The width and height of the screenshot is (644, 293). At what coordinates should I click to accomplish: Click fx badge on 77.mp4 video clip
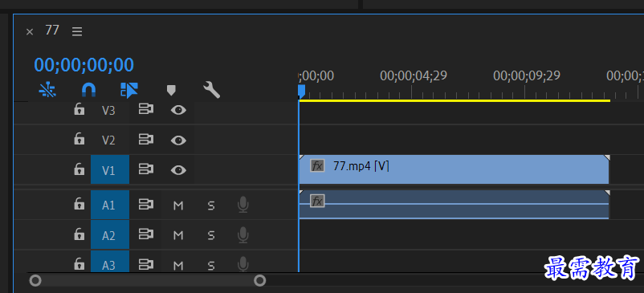point(317,166)
